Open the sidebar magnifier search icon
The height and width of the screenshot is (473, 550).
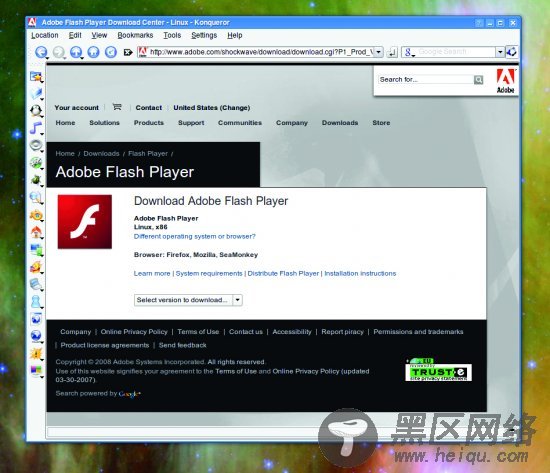(x=36, y=197)
